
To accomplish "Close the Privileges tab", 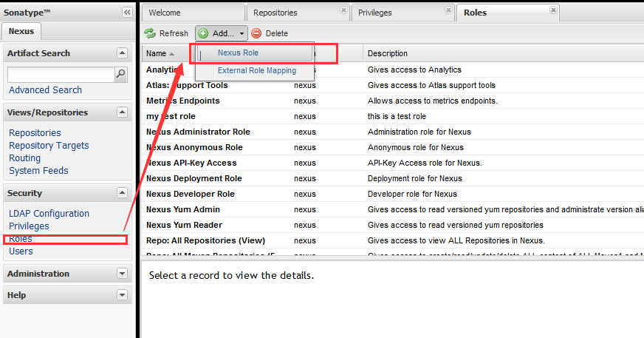I will (x=448, y=10).
